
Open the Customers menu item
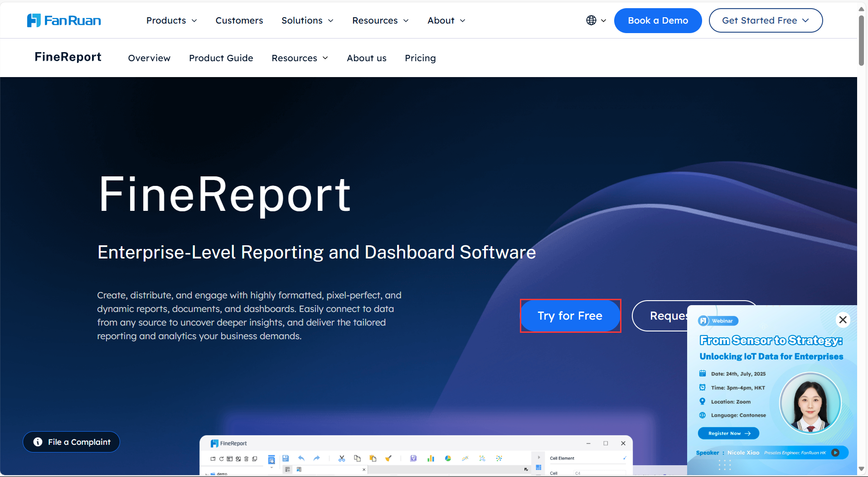pos(239,20)
